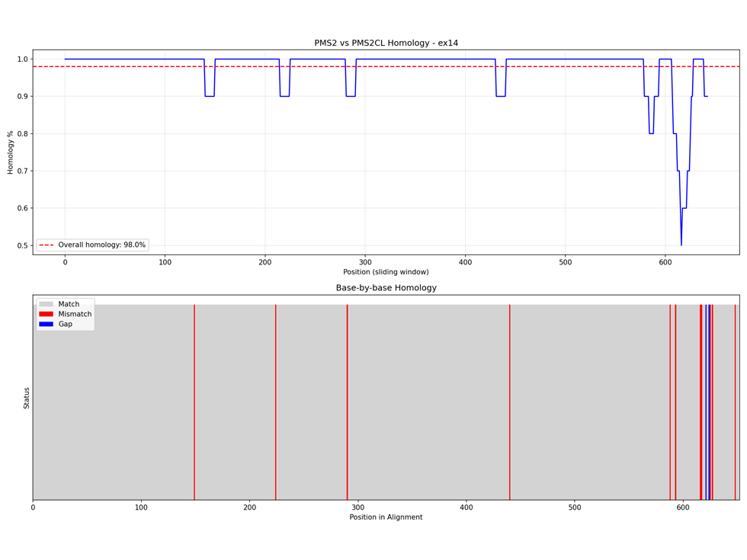Click the 0.5 tick on the homology axis
The image size is (747, 560).
pyautogui.click(x=22, y=245)
